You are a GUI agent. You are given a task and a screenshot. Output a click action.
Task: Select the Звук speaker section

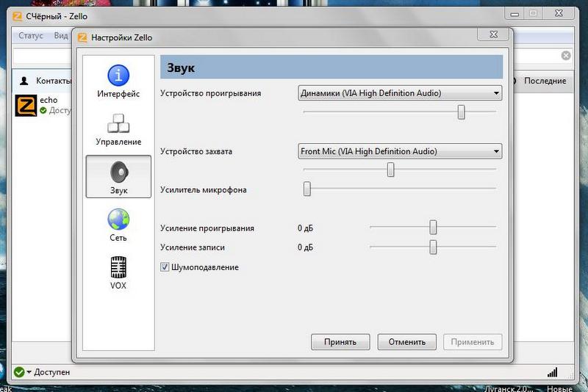118,177
